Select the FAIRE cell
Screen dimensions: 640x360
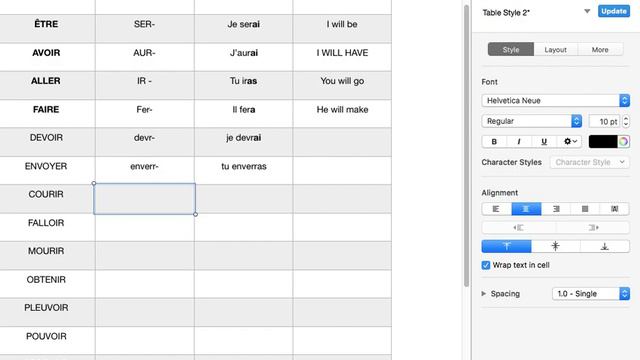pos(46,113)
